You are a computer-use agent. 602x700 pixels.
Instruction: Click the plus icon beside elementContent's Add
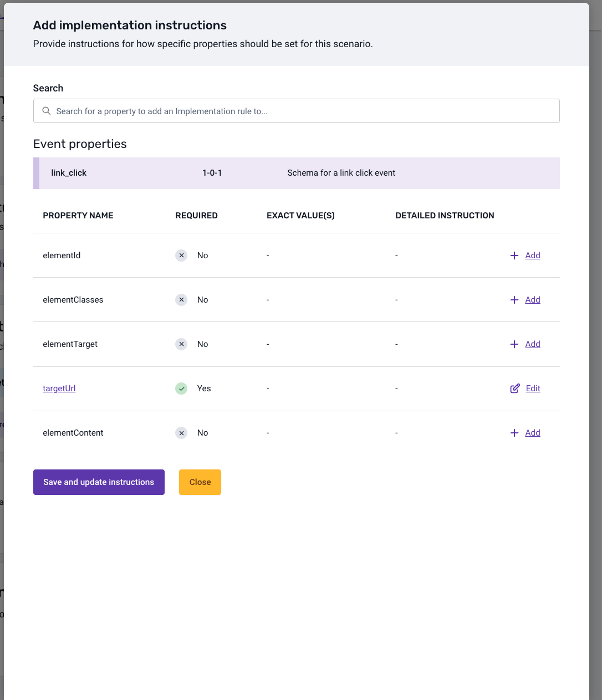tap(514, 432)
